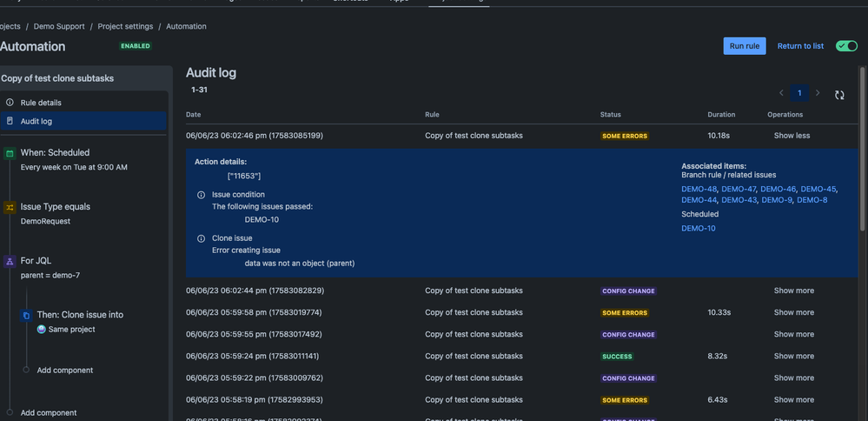Image resolution: width=868 pixels, height=421 pixels.
Task: Click the info icon beside Issue condition
Action: 202,195
